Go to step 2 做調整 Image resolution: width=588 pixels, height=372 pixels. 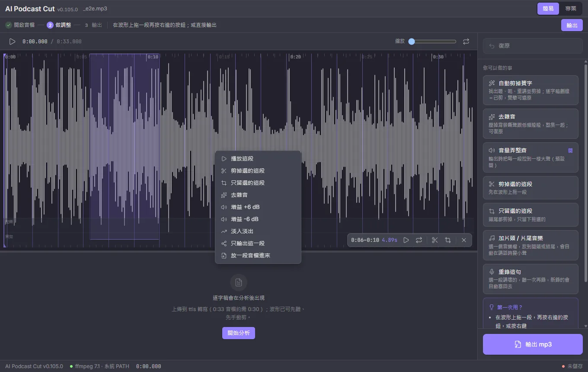tap(59, 25)
